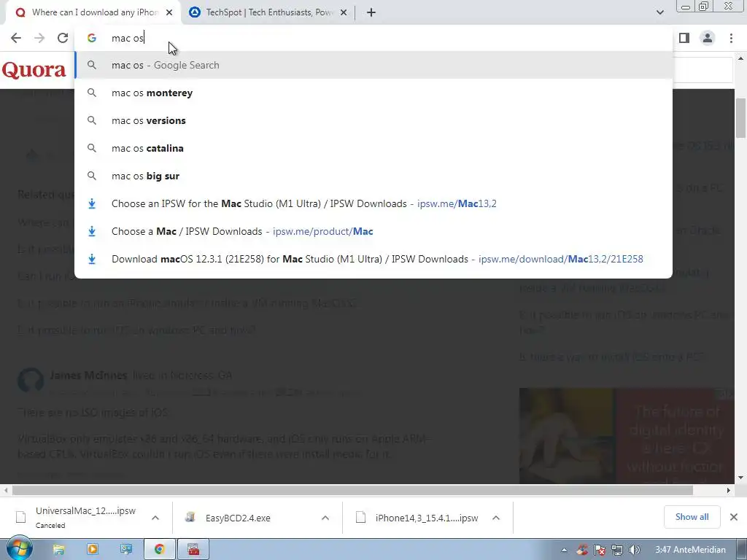
Task: Select the Quora 'Where can I download' tab
Action: click(x=93, y=12)
